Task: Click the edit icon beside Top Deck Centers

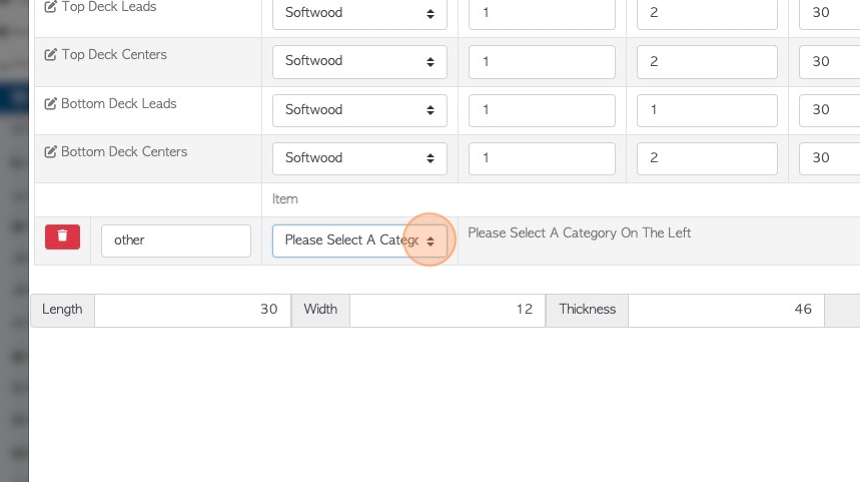Action: pyautogui.click(x=50, y=55)
